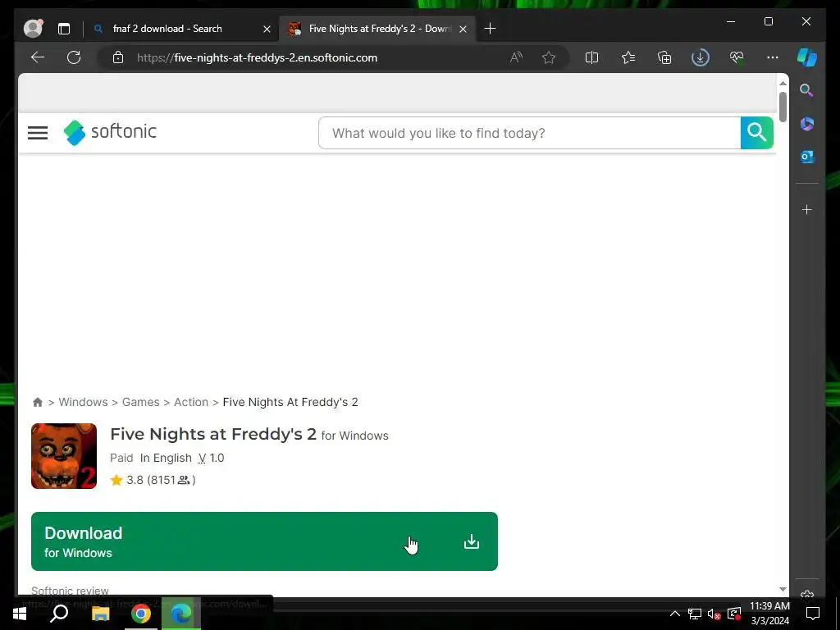Open a new browser tab
840x630 pixels.
tap(490, 29)
